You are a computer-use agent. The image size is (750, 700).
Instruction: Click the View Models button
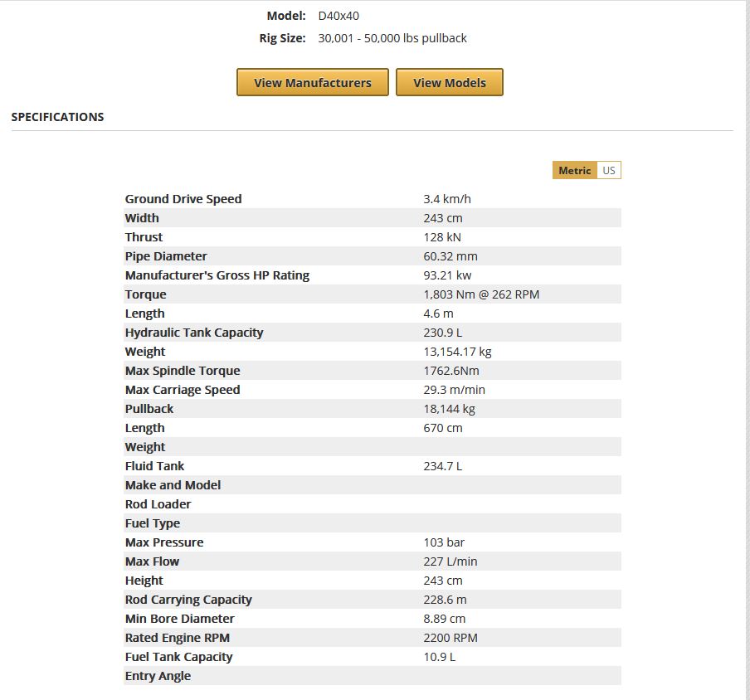[x=449, y=82]
